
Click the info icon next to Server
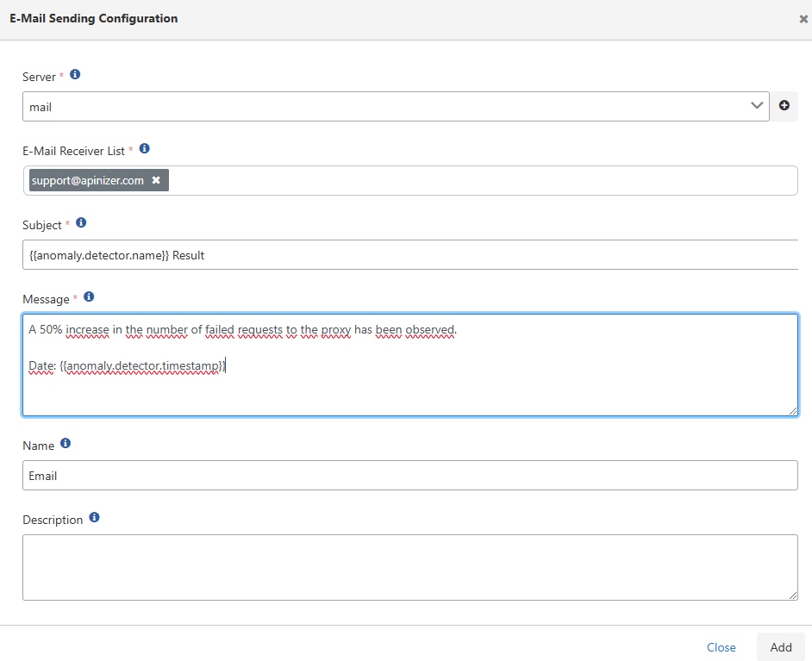pos(75,75)
